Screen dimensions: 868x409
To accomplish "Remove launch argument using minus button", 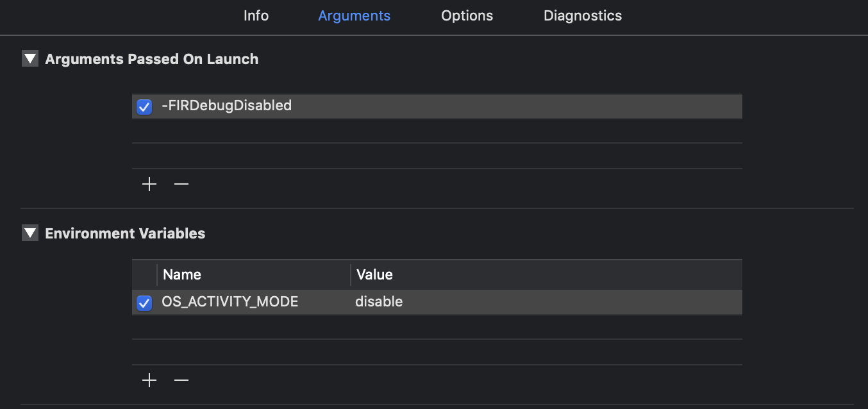I will (181, 185).
